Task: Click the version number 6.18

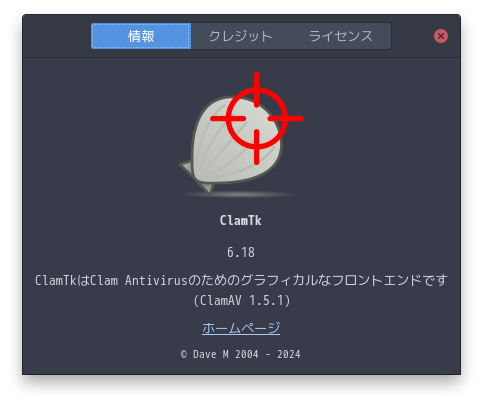Action: (241, 252)
